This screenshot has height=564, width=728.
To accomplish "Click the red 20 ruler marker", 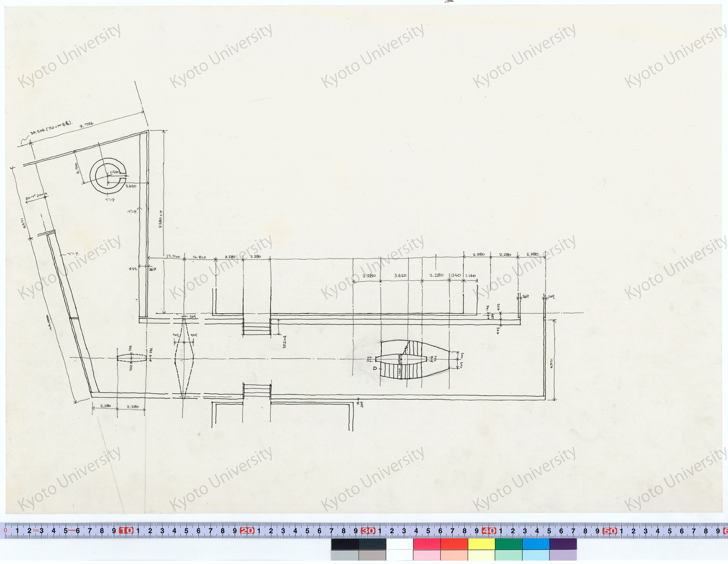I will click(247, 531).
